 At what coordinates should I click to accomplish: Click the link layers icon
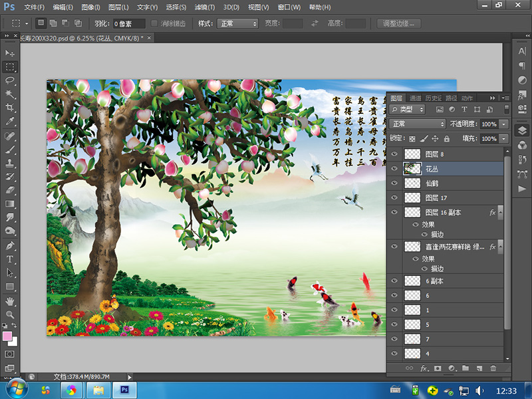tap(410, 368)
